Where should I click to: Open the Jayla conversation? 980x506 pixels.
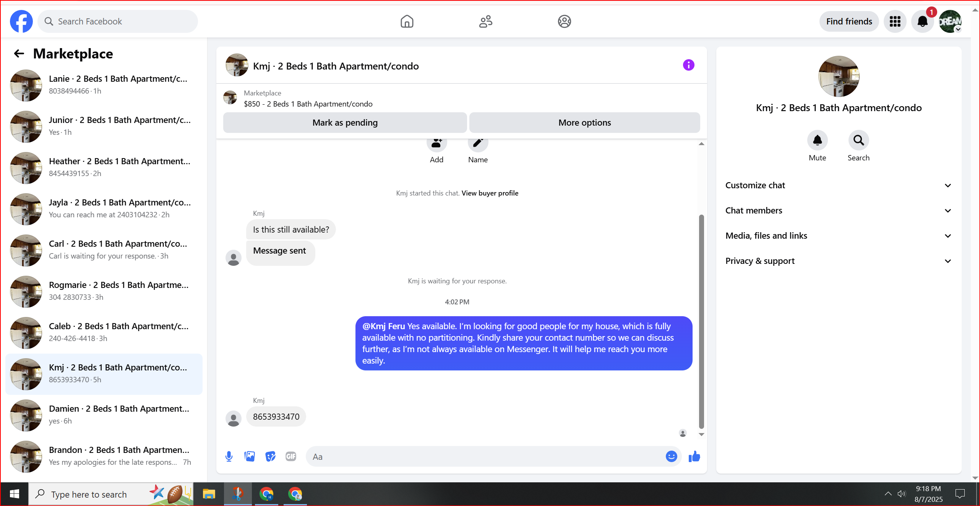104,209
